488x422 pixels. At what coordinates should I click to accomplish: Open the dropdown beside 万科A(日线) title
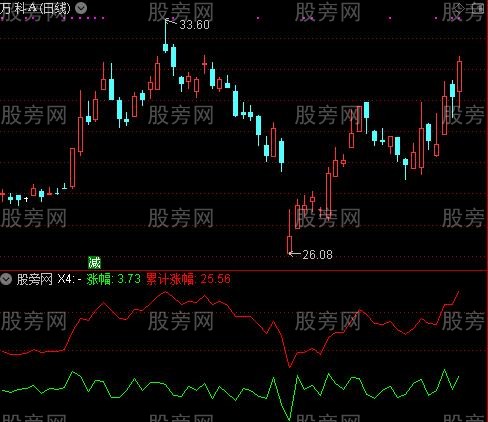81,8
